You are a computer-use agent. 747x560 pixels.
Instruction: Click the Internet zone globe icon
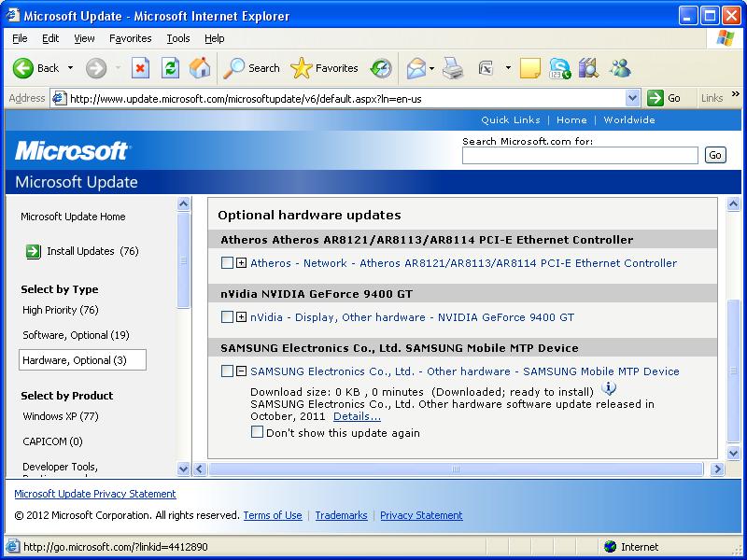tap(610, 547)
